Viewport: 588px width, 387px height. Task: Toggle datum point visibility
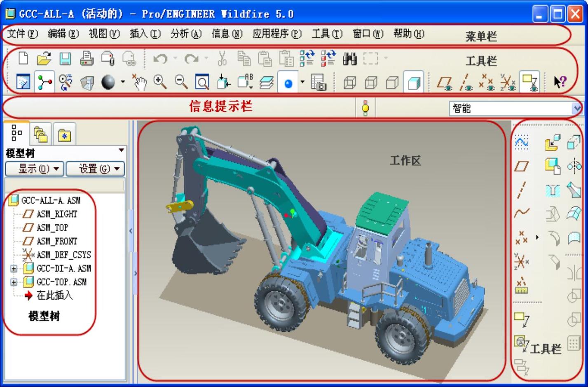pos(487,82)
